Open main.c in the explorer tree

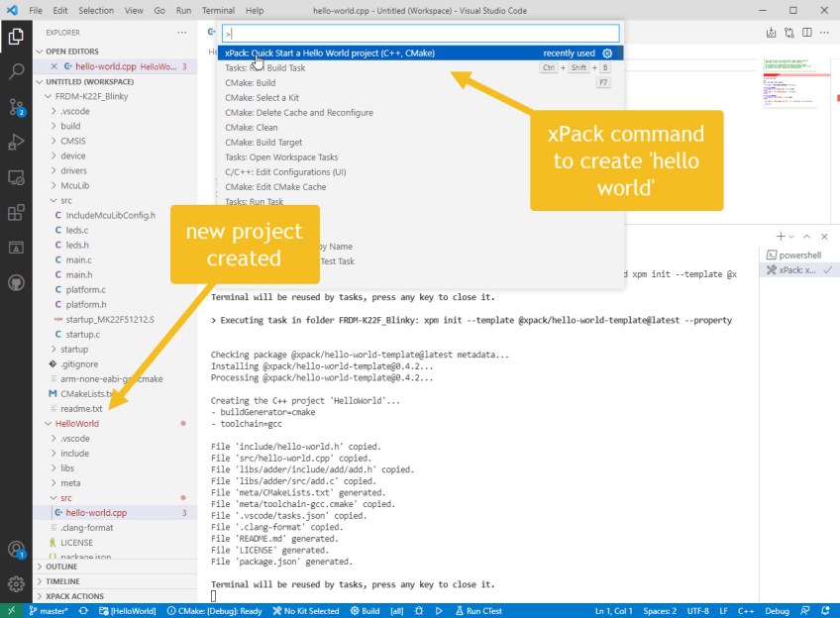pos(78,259)
